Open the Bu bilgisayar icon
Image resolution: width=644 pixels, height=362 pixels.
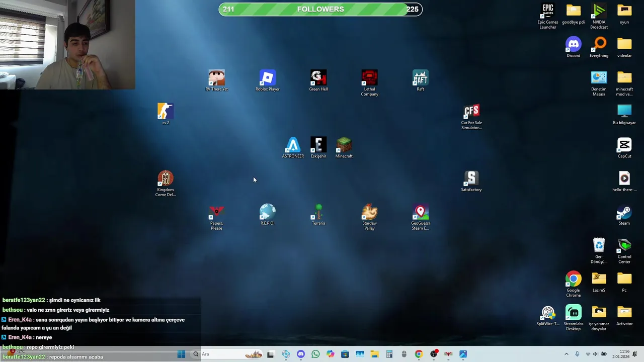[624, 114]
